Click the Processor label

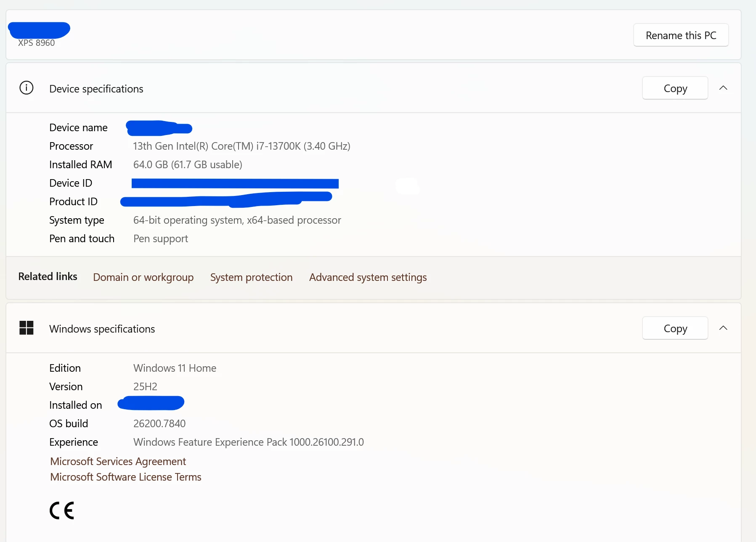pyautogui.click(x=71, y=146)
